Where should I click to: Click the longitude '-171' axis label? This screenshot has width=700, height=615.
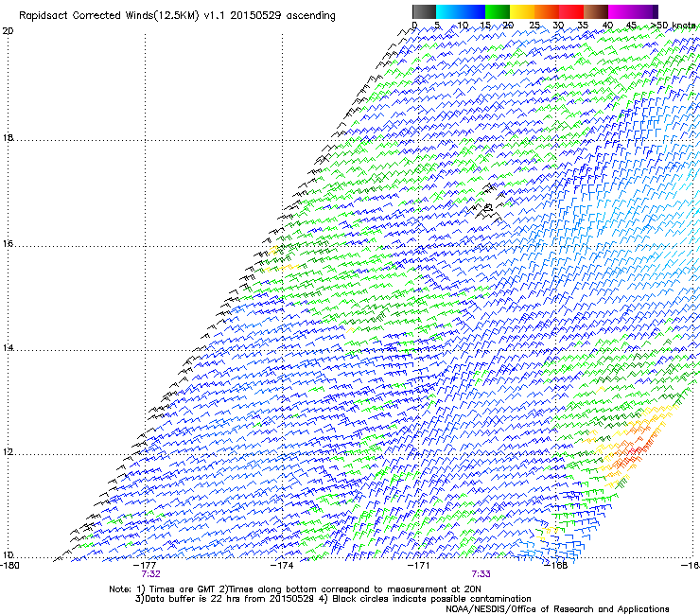click(x=419, y=566)
